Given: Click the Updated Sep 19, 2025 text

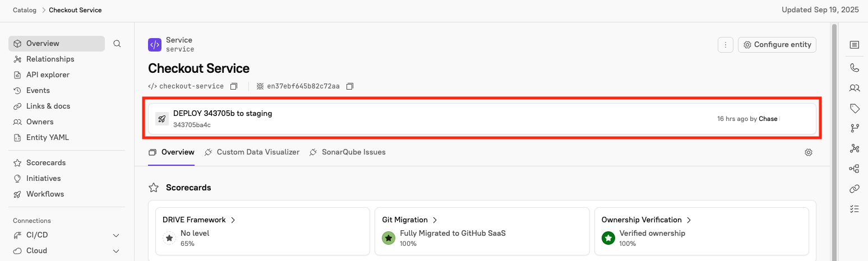Looking at the screenshot, I should (820, 10).
